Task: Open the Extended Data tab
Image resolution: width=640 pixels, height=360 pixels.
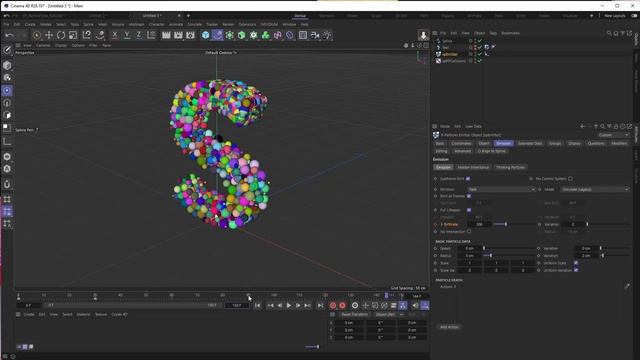Action: 530,143
